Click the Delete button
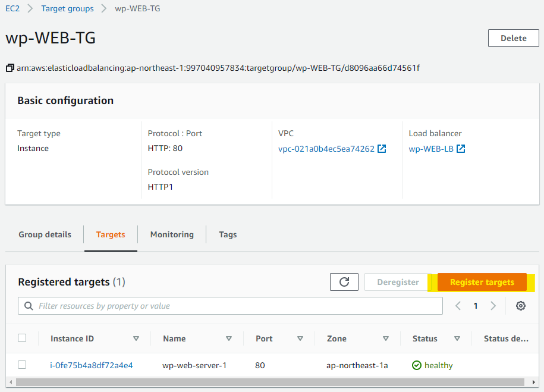Image resolution: width=544 pixels, height=392 pixels. pos(514,38)
